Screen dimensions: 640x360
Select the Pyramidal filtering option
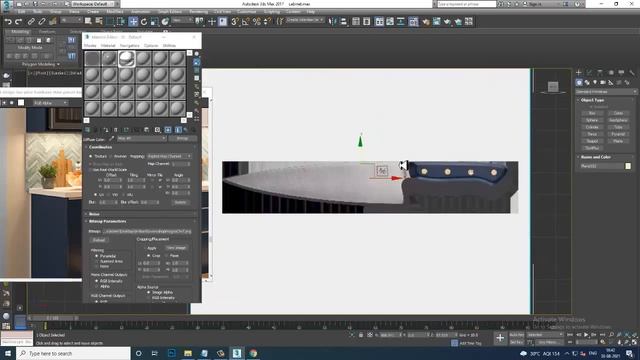pos(97,256)
